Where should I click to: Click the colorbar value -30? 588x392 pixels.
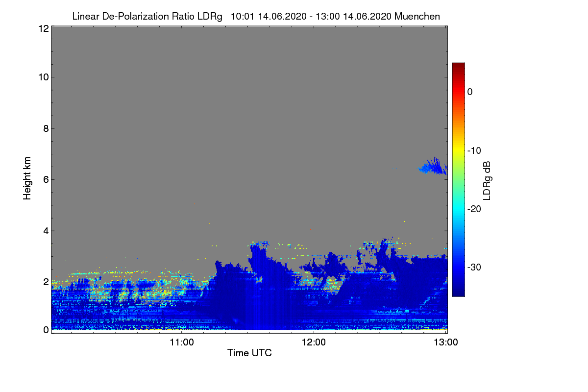click(x=475, y=267)
